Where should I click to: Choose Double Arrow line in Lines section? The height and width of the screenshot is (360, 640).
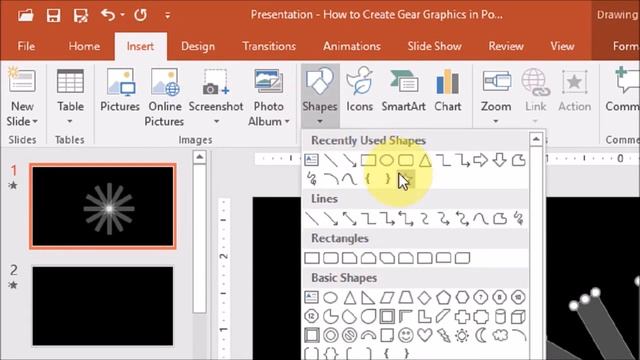click(x=349, y=219)
